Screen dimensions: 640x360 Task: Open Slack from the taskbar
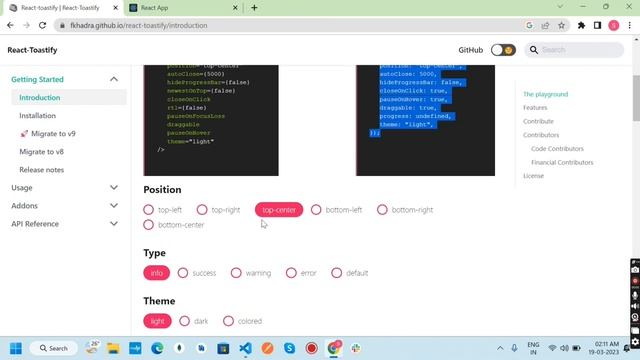(356, 348)
